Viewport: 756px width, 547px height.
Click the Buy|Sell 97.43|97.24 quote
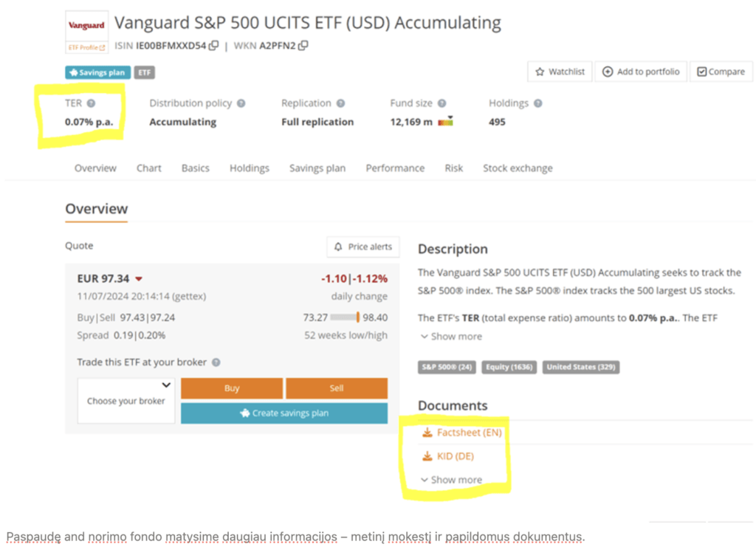pos(126,317)
